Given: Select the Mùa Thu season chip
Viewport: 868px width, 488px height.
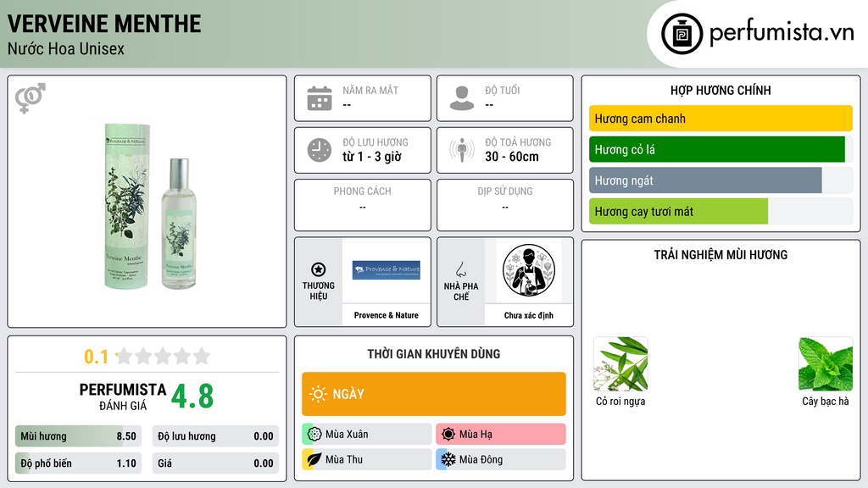Looking at the screenshot, I should tap(367, 459).
